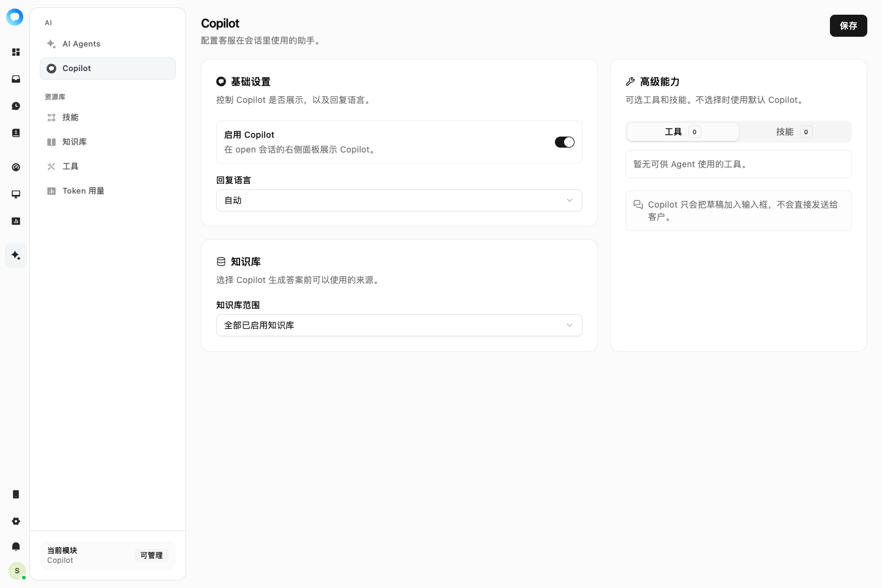Open the user avatar labeled S
The height and width of the screenshot is (588, 882).
(17, 571)
